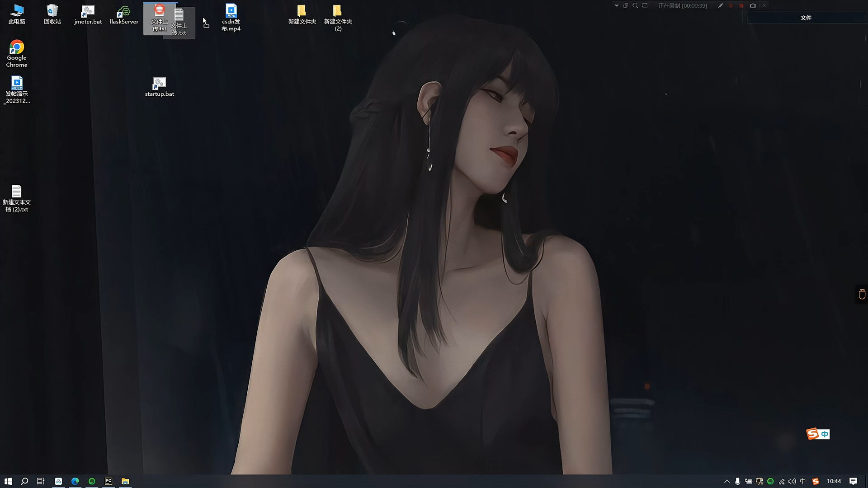Image resolution: width=868 pixels, height=488 pixels.
Task: Open the Wi-Fi network tray icon
Action: pyautogui.click(x=781, y=481)
